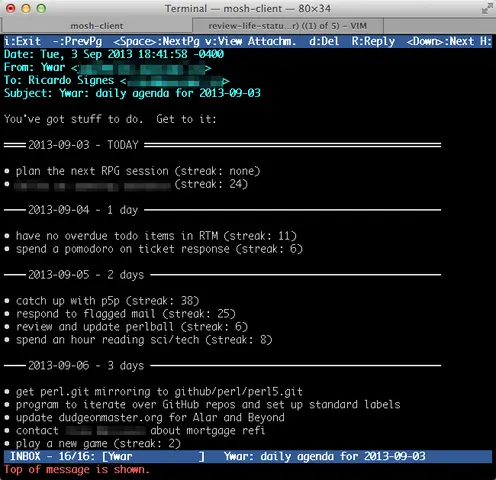Click the INBOX 16/16 status bar
Screen dimensions: 496x480
click(x=248, y=456)
